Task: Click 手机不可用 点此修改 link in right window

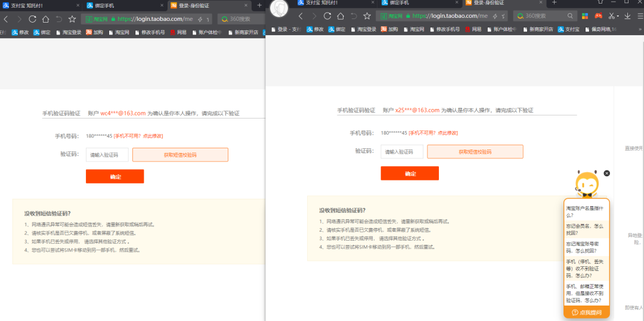Action: click(x=433, y=133)
